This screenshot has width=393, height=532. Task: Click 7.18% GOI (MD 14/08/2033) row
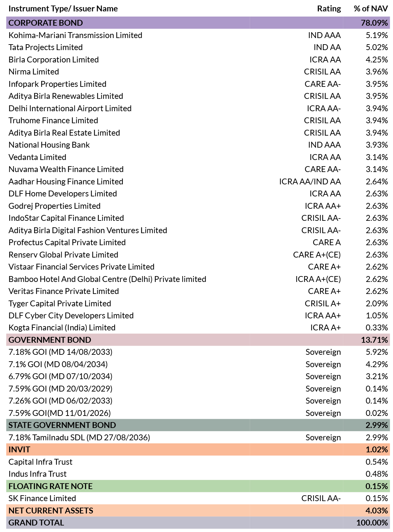point(198,352)
